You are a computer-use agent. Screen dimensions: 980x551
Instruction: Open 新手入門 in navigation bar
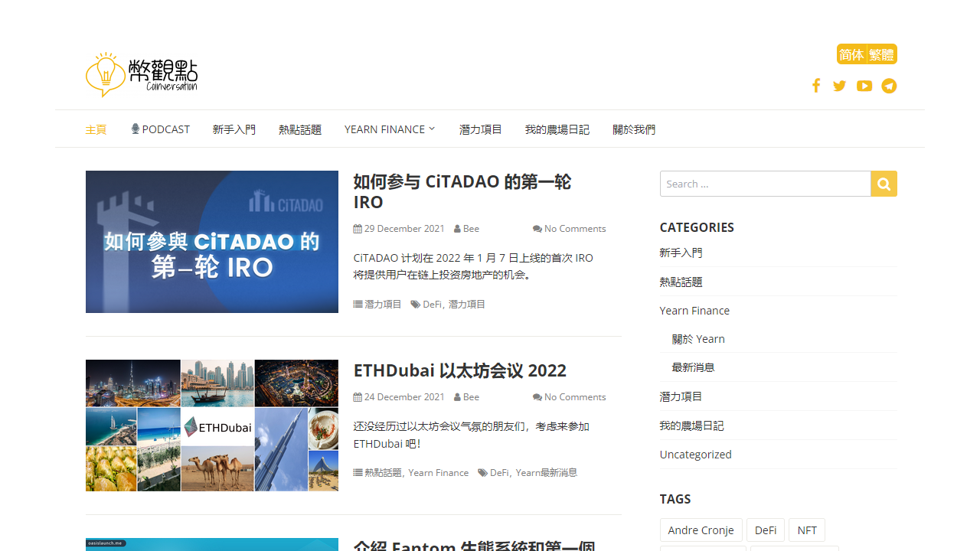(234, 129)
